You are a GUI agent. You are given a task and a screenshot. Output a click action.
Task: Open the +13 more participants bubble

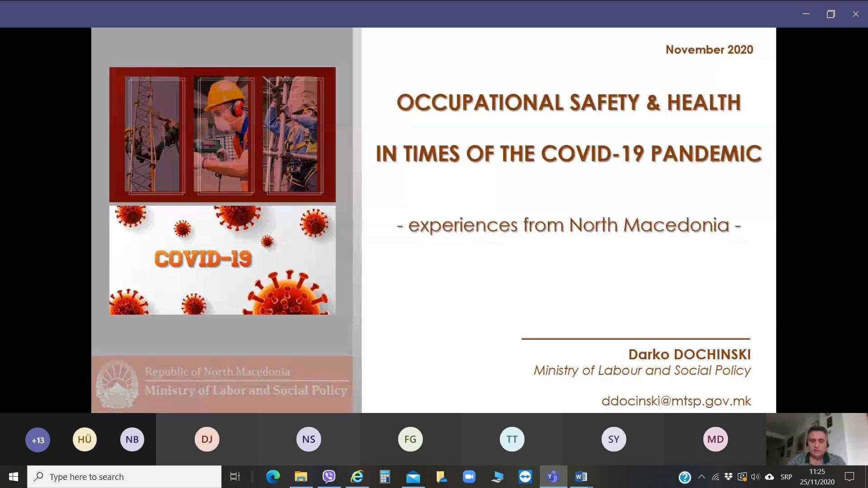click(x=38, y=440)
